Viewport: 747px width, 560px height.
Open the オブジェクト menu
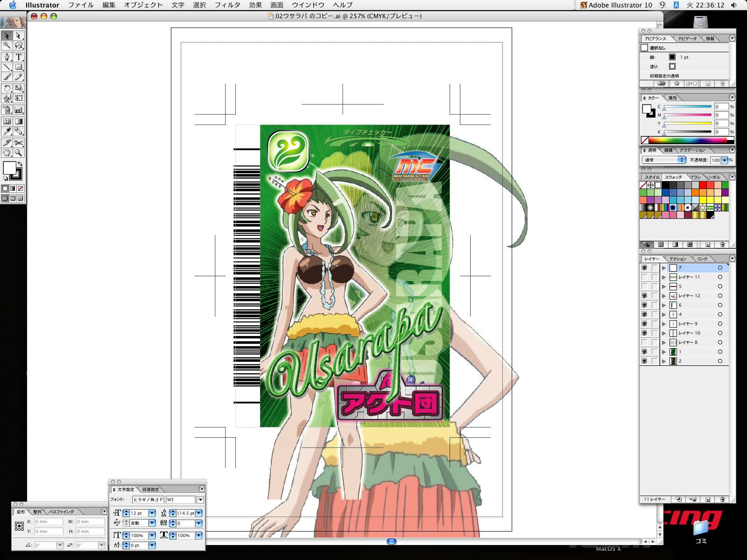pyautogui.click(x=143, y=5)
